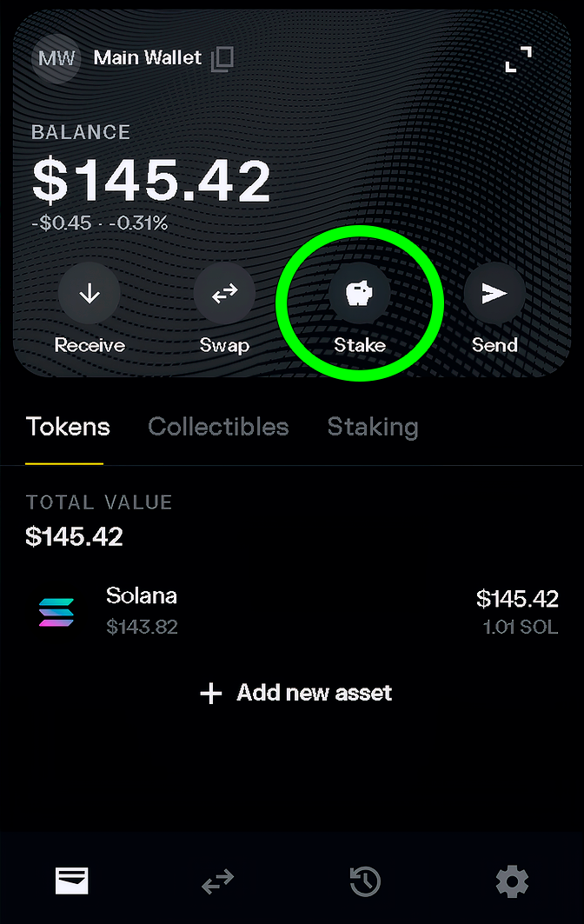Tap Add new asset
The height and width of the screenshot is (924, 584).
coord(295,693)
